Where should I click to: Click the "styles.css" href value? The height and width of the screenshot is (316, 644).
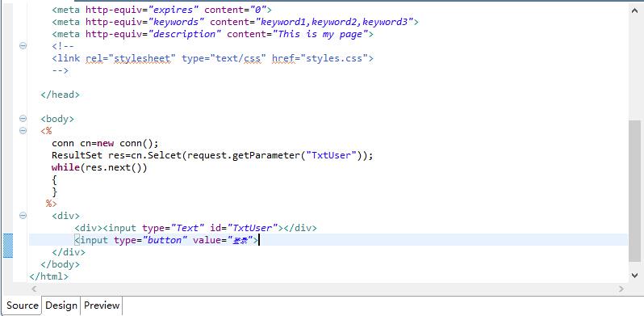coord(334,58)
